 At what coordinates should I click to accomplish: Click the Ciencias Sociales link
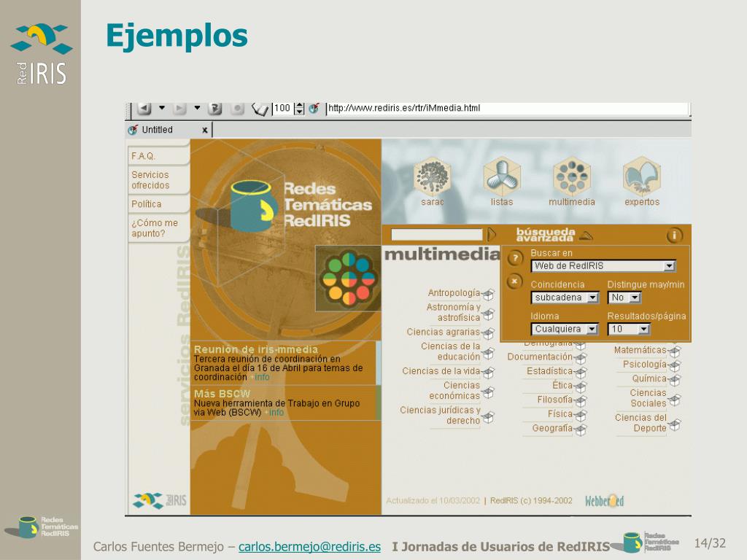click(x=649, y=398)
